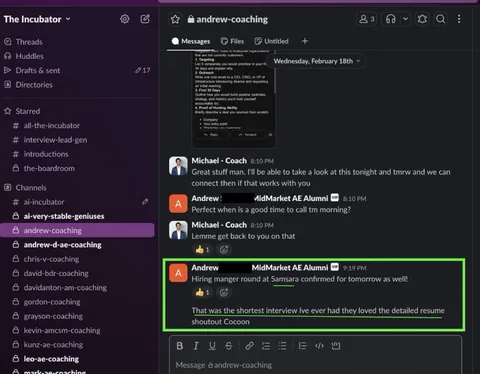Open the shared screenshot image thumbnail
Screen dimensions: 480x374
click(234, 99)
